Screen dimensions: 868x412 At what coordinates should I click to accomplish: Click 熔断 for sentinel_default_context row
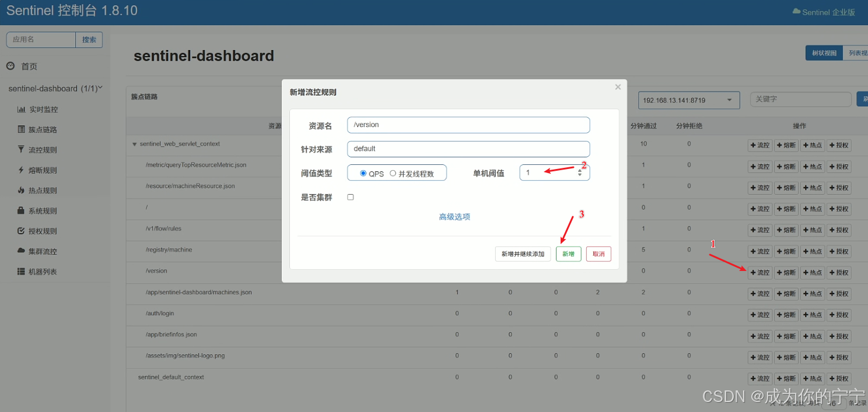pos(786,379)
